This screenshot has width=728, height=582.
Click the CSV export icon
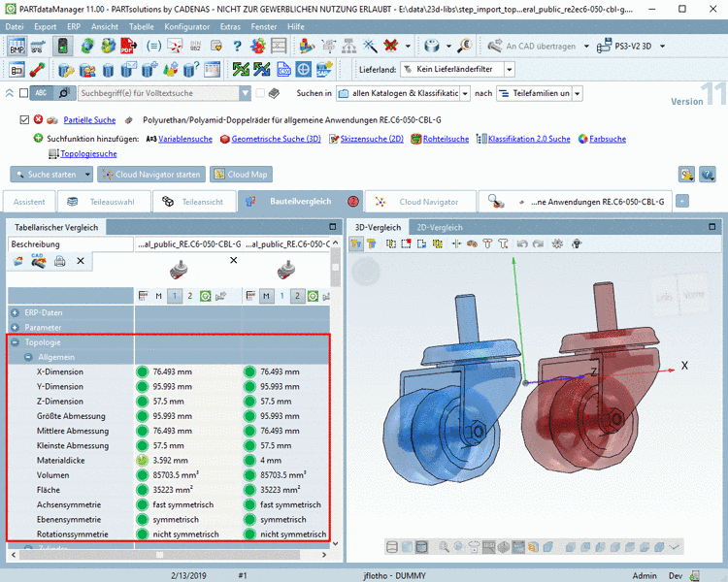point(283,70)
